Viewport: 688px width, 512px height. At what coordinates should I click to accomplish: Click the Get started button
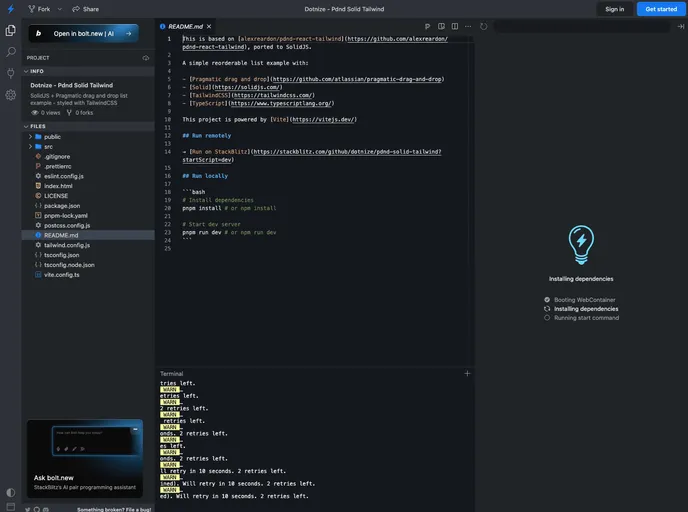[x=661, y=9]
